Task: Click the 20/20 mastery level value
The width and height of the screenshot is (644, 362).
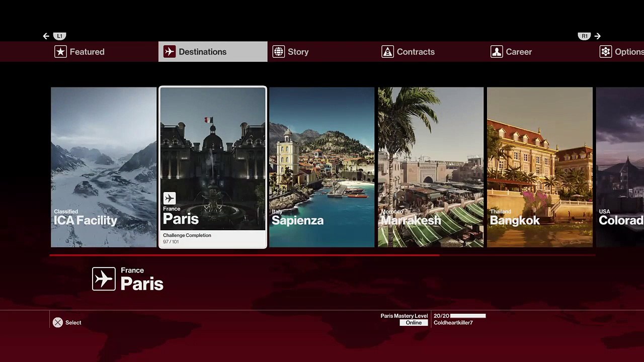Action: tap(441, 316)
